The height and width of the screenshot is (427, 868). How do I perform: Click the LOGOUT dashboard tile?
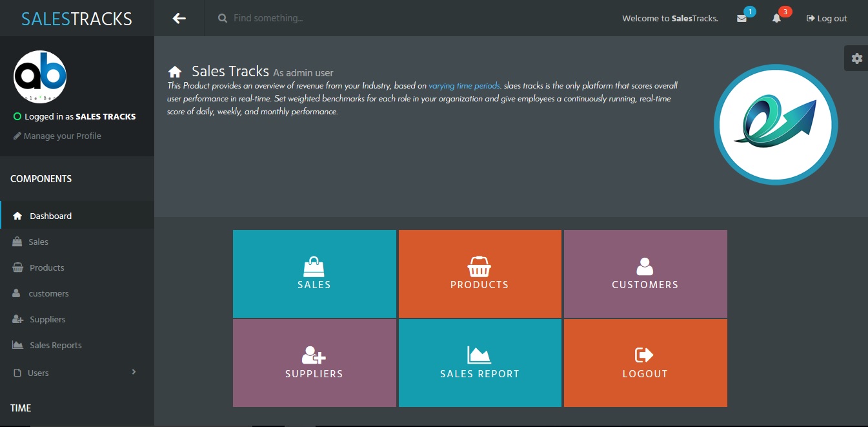[645, 363]
